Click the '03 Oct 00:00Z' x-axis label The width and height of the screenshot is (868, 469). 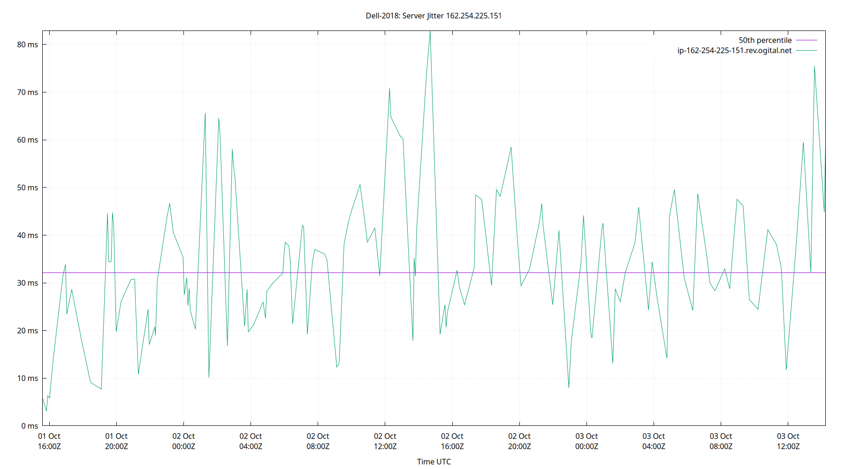[x=586, y=441]
